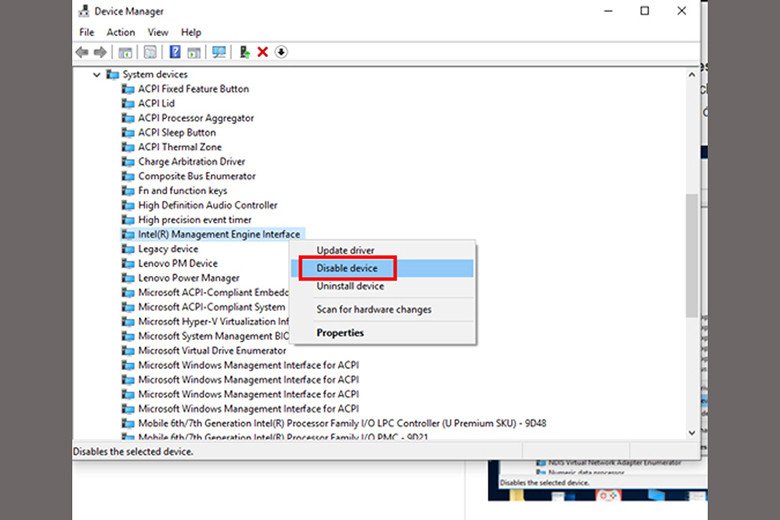Click the show/hide console tree icon
780x520 pixels.
[125, 52]
